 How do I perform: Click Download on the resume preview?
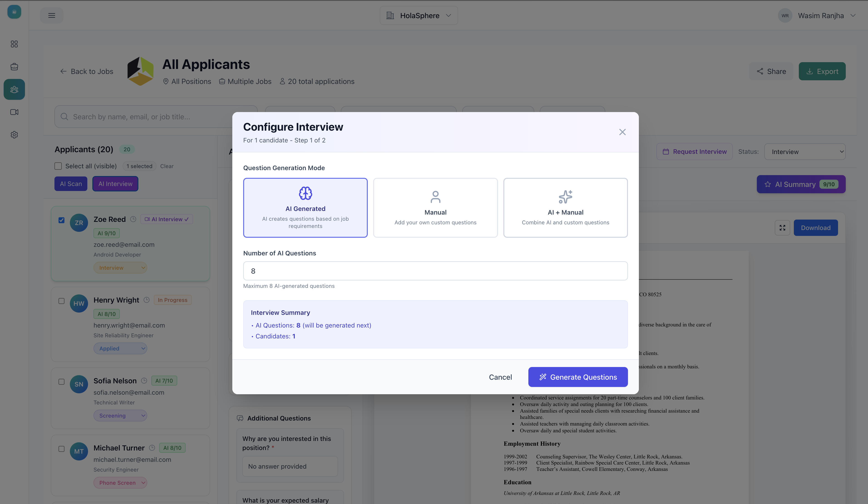815,228
